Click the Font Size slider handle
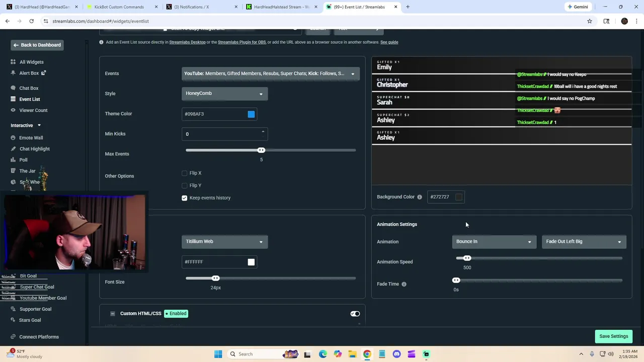Viewport: 644px width, 362px height. pyautogui.click(x=215, y=279)
